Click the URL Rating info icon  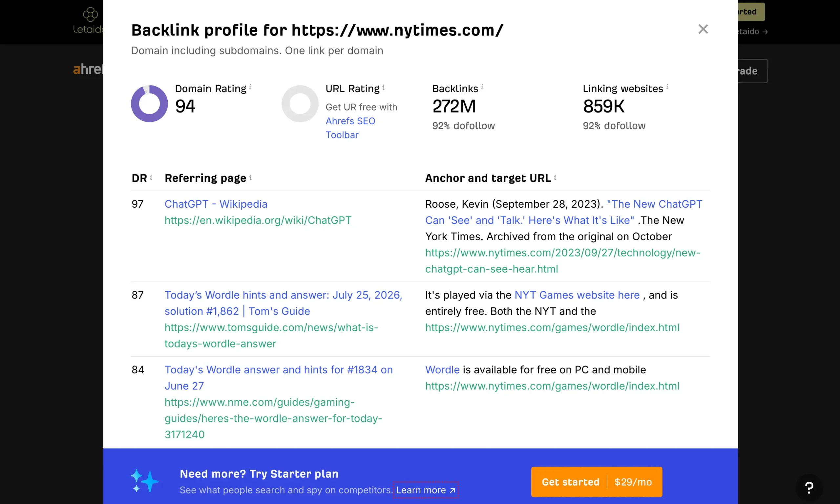point(383,87)
